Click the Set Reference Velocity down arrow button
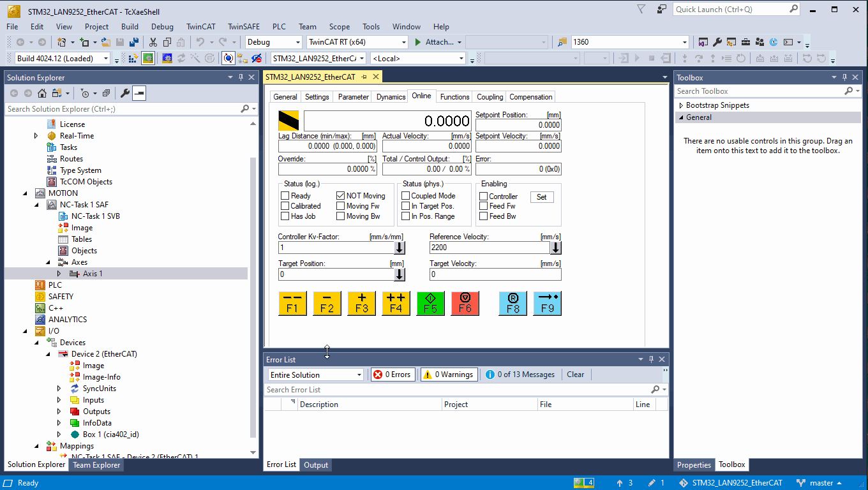Viewport: 868px width, 490px height. (x=556, y=248)
